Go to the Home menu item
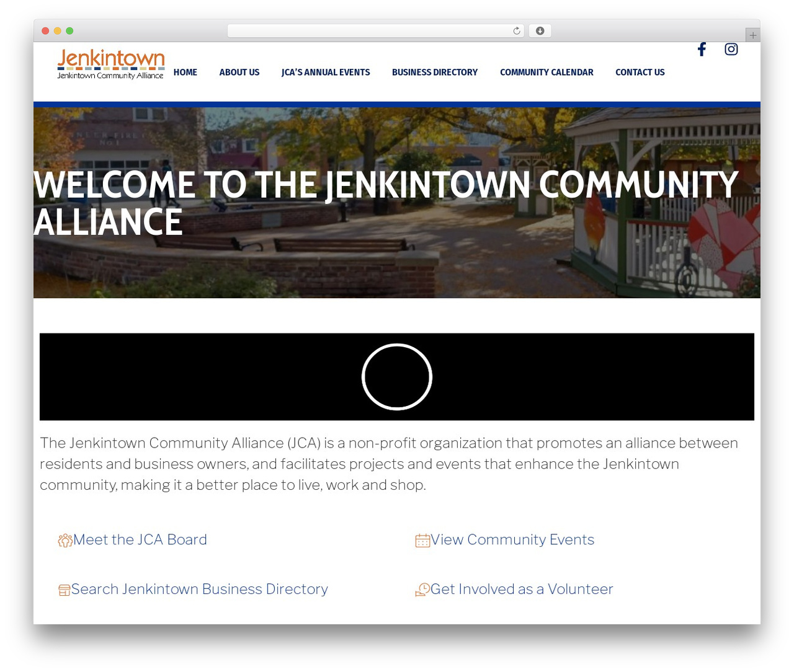This screenshot has width=794, height=672. (x=185, y=73)
